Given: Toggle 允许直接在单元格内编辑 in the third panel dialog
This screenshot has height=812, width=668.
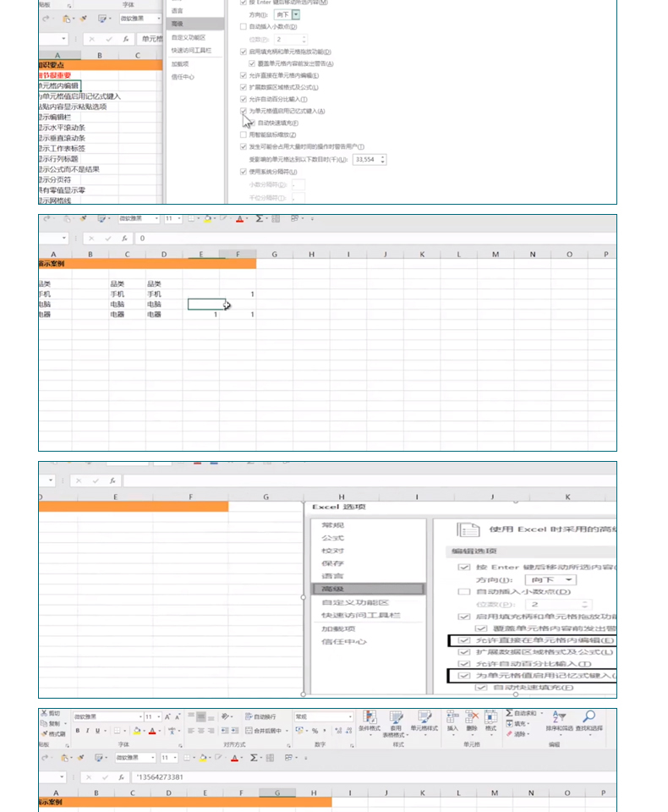Looking at the screenshot, I should coord(464,640).
